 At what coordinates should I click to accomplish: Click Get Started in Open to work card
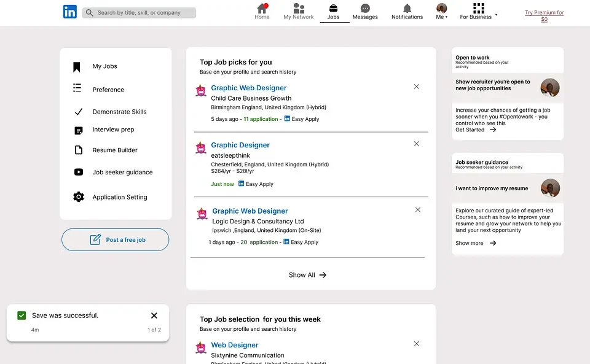[x=476, y=130]
